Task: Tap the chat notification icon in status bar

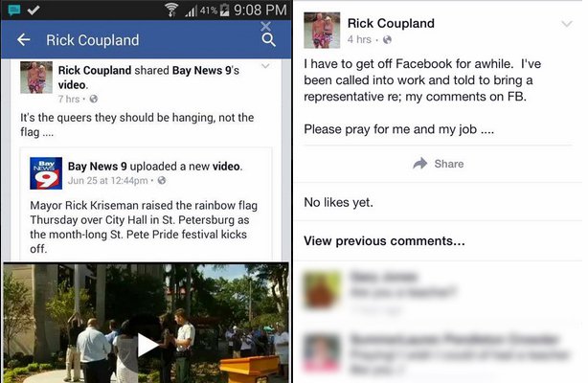Action: pyautogui.click(x=13, y=10)
